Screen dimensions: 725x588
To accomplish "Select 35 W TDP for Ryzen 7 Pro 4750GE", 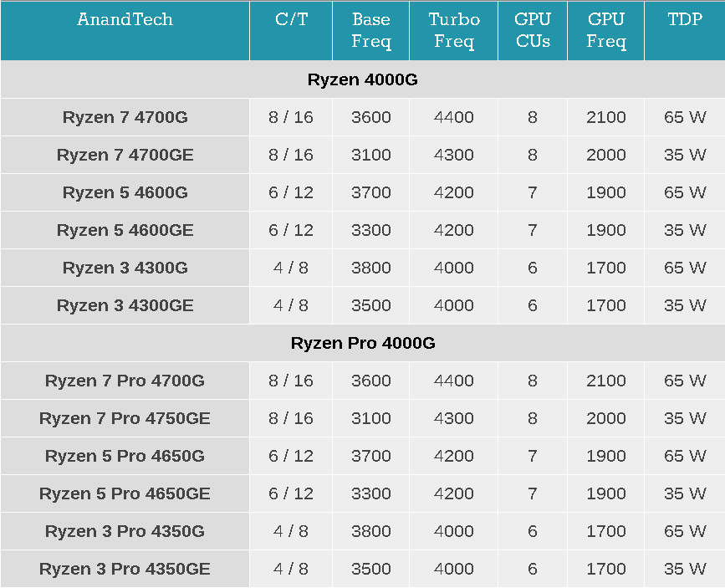I will click(x=685, y=419).
